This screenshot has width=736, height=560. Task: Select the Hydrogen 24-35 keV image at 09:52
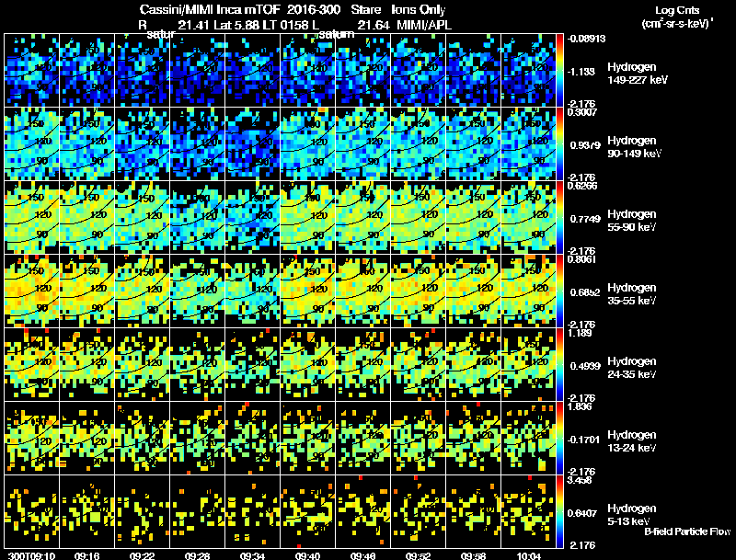pyautogui.click(x=419, y=364)
